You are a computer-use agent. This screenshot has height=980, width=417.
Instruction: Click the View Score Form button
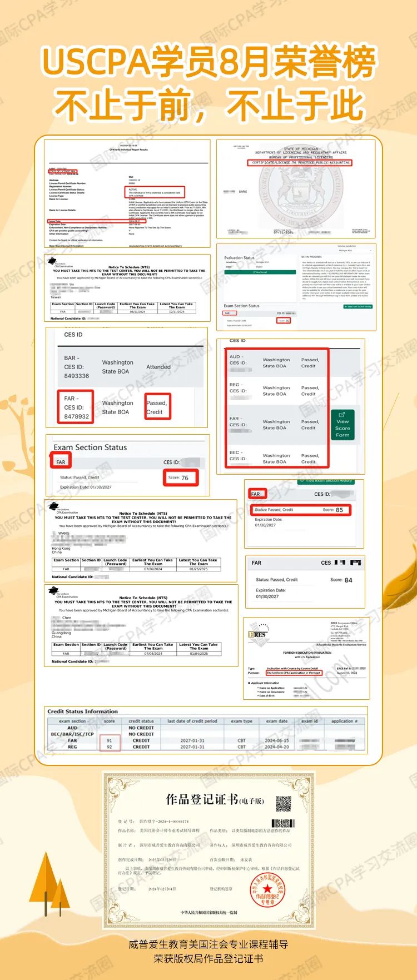click(x=342, y=425)
